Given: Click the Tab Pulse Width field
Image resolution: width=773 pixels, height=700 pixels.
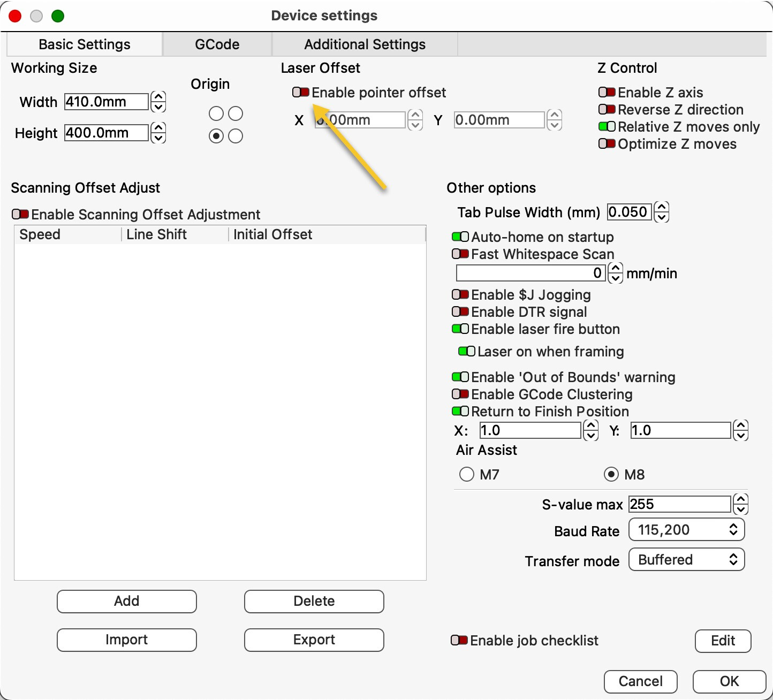Looking at the screenshot, I should coord(629,212).
